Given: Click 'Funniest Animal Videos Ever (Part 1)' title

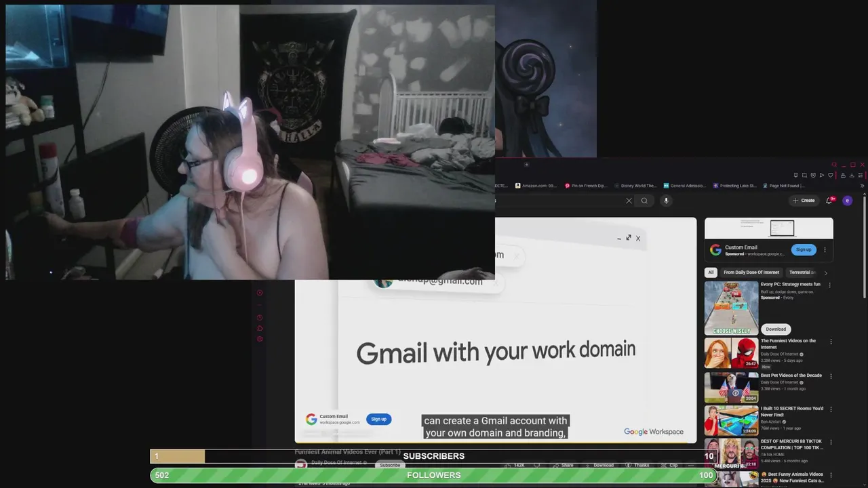Looking at the screenshot, I should (347, 452).
